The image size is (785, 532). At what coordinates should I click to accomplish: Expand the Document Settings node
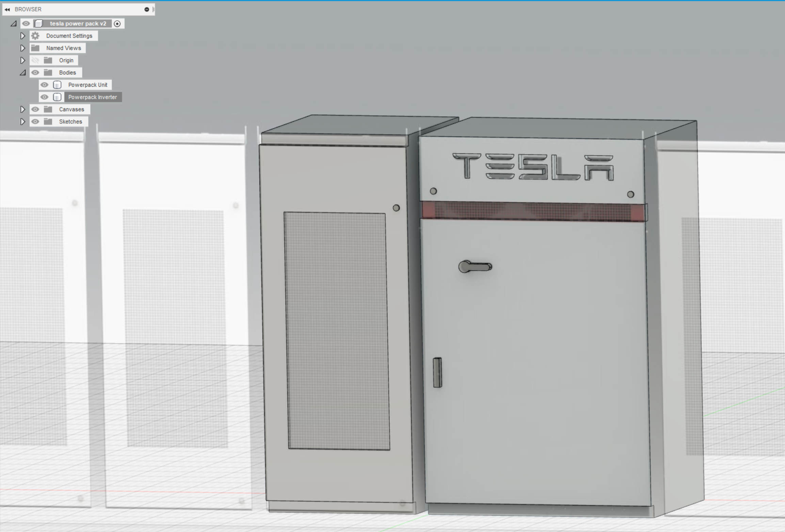[22, 36]
